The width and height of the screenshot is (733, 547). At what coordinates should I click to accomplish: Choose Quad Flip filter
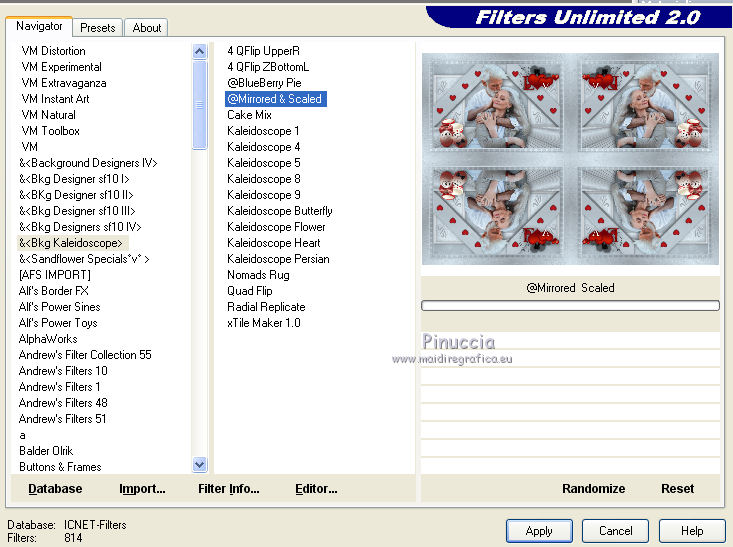pos(250,291)
